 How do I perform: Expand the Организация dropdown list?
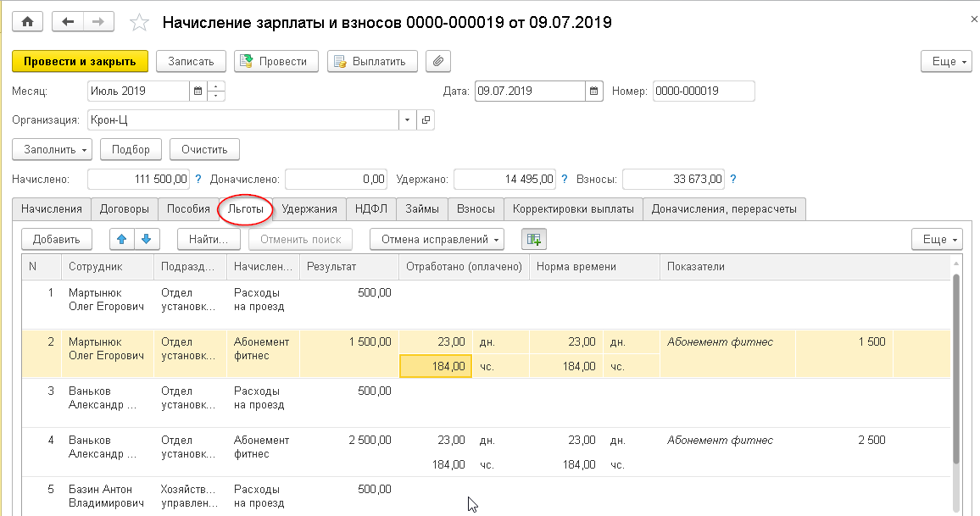[x=407, y=120]
